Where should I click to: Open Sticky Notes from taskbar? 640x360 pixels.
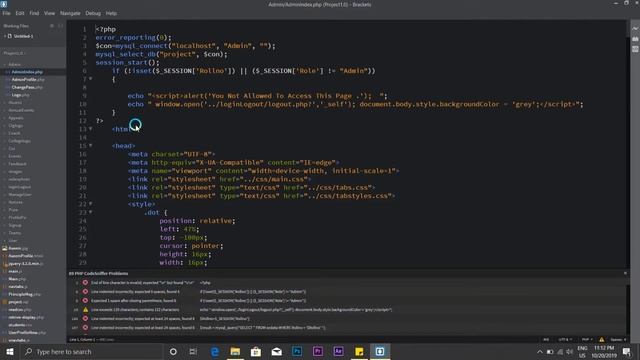(359, 352)
